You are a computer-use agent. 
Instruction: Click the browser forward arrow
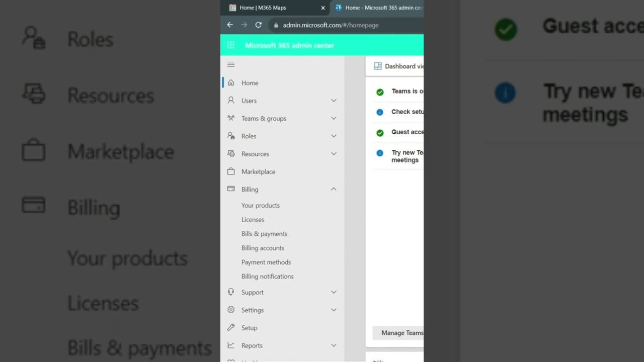click(x=244, y=25)
